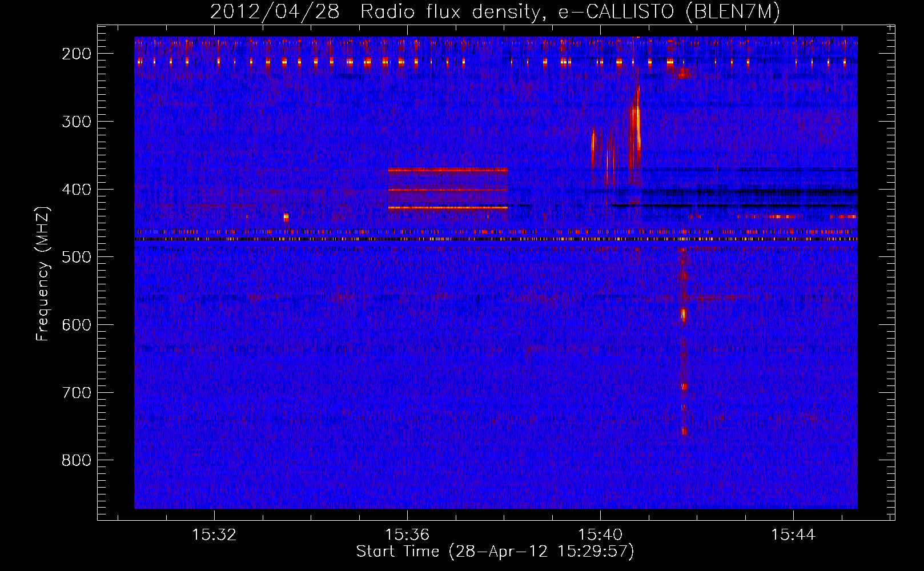The width and height of the screenshot is (924, 571).
Task: Click the 700 frequency tick label
Action: pyautogui.click(x=77, y=393)
